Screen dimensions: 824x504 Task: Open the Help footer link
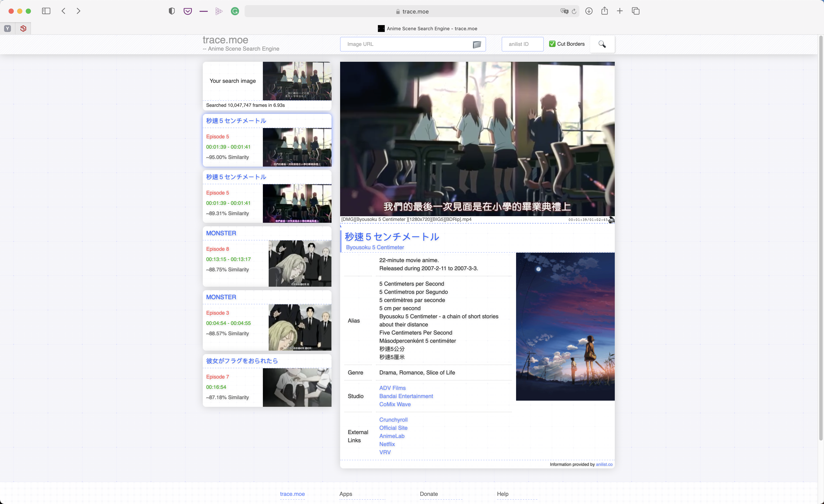pos(502,494)
